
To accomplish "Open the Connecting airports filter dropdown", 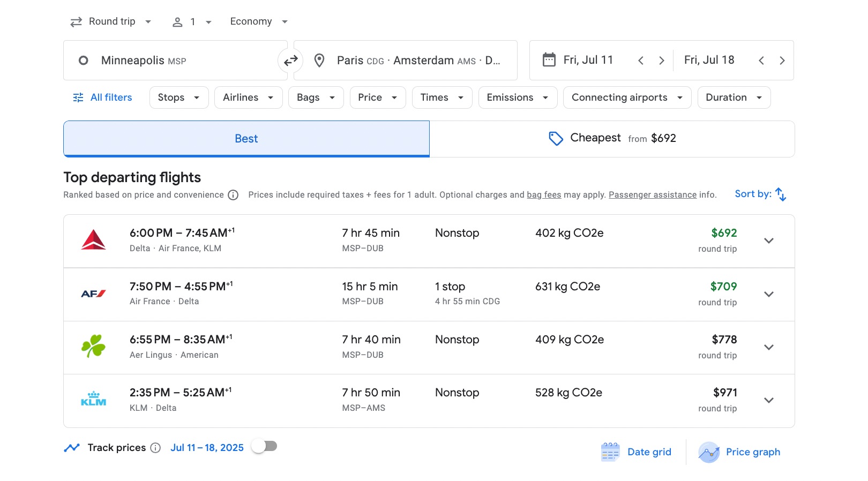I will (627, 97).
